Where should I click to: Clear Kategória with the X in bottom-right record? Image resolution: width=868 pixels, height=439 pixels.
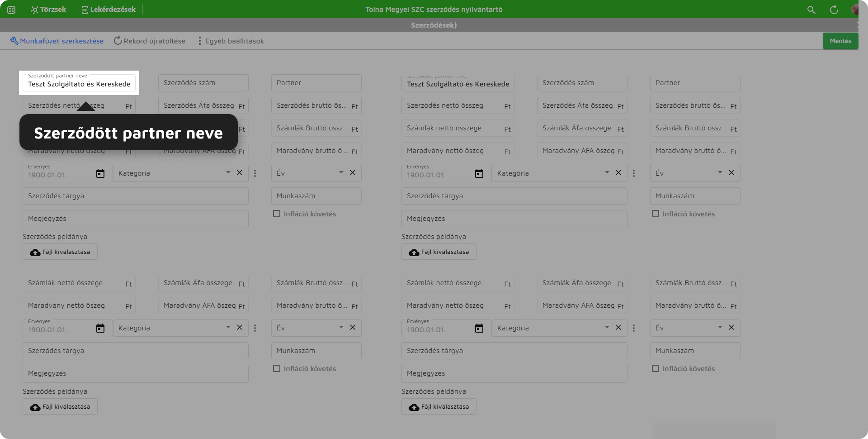[x=618, y=327]
